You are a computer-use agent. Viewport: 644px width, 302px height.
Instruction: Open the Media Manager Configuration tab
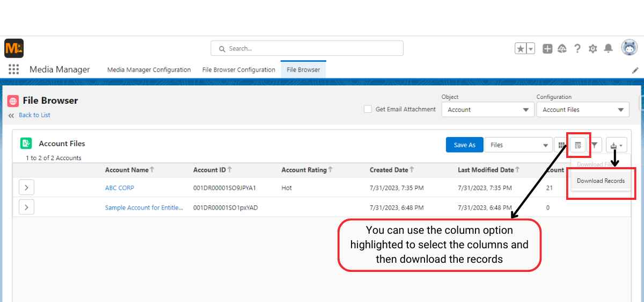(149, 70)
